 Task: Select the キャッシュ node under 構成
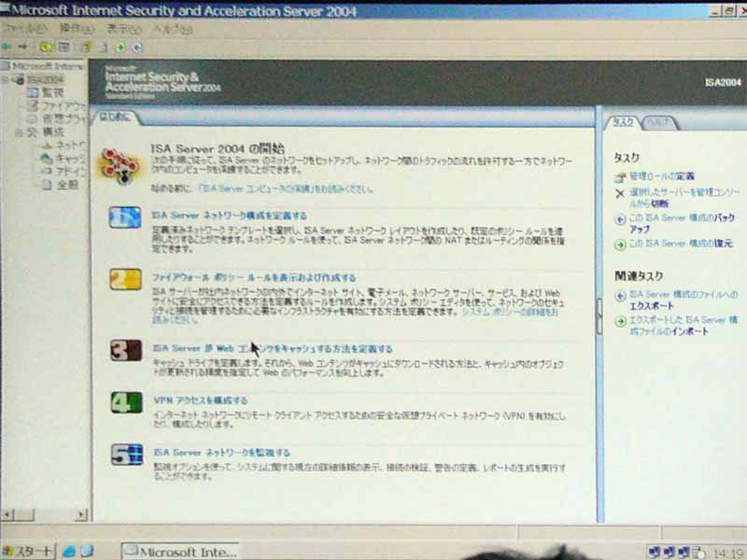coord(63,158)
